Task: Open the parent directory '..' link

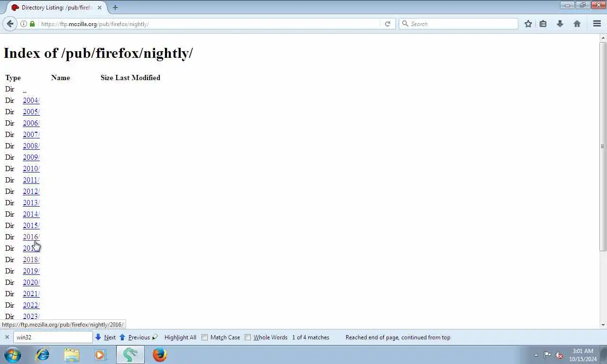Action: coord(25,89)
